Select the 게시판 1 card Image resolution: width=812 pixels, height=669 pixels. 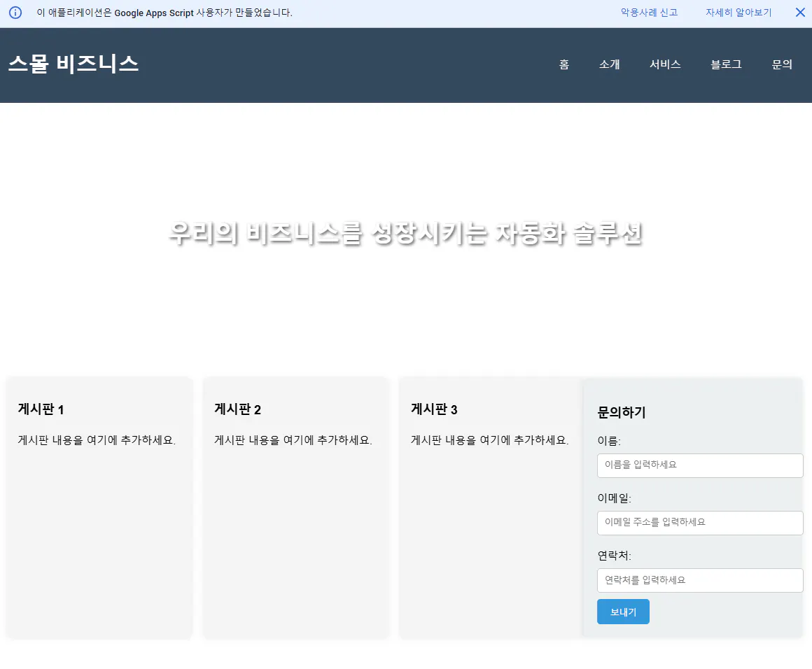pyautogui.click(x=99, y=507)
